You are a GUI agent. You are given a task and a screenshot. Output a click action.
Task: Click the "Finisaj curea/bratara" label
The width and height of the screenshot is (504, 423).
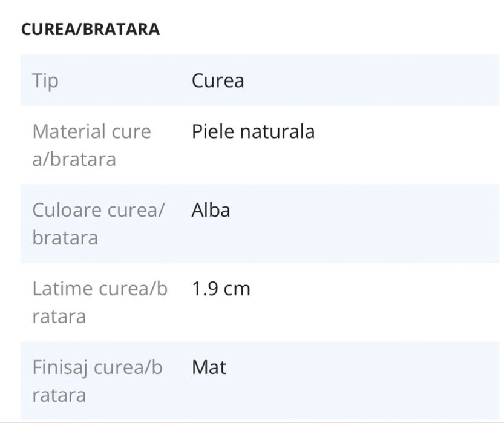tap(97, 381)
